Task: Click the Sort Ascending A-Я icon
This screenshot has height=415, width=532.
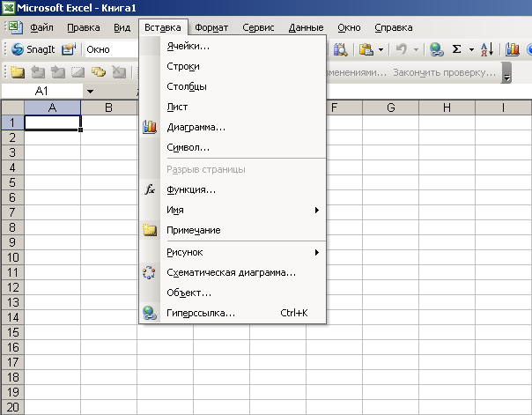Action: tap(487, 49)
